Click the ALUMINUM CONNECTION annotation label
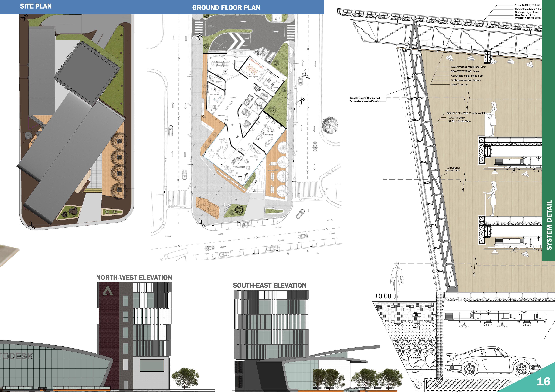Screen dimensions: 555x392 tap(452, 169)
